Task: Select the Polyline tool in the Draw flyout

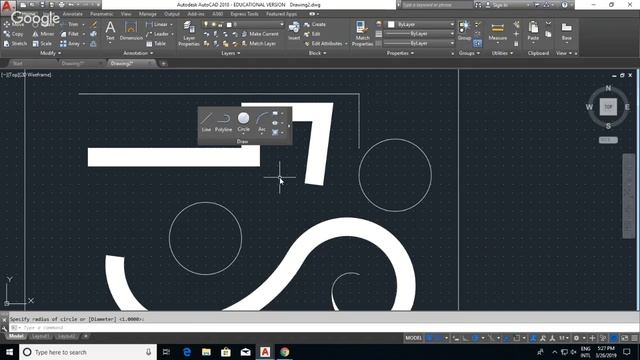Action: (223, 122)
